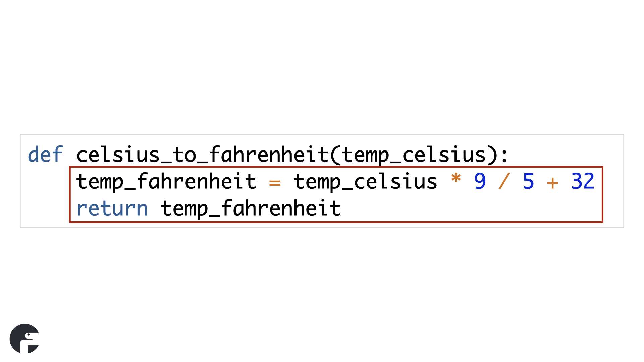Click empty space inside the code block
Image resolution: width=644 pixels, height=362 pixels.
click(470, 208)
